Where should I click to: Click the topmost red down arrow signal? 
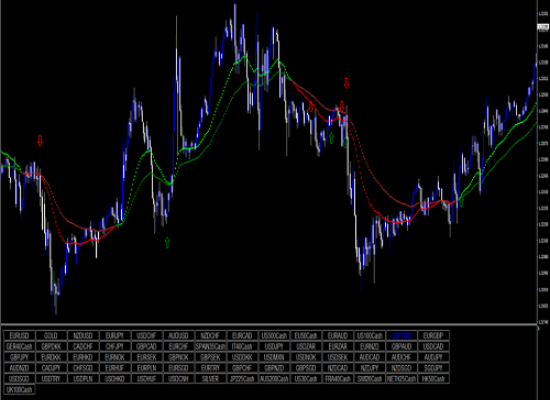[x=347, y=83]
